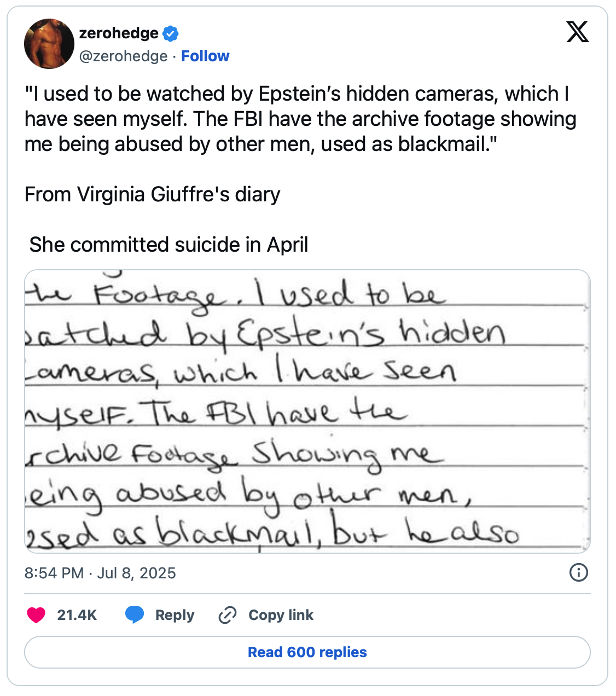Like the tweet with the heart icon

click(x=36, y=615)
